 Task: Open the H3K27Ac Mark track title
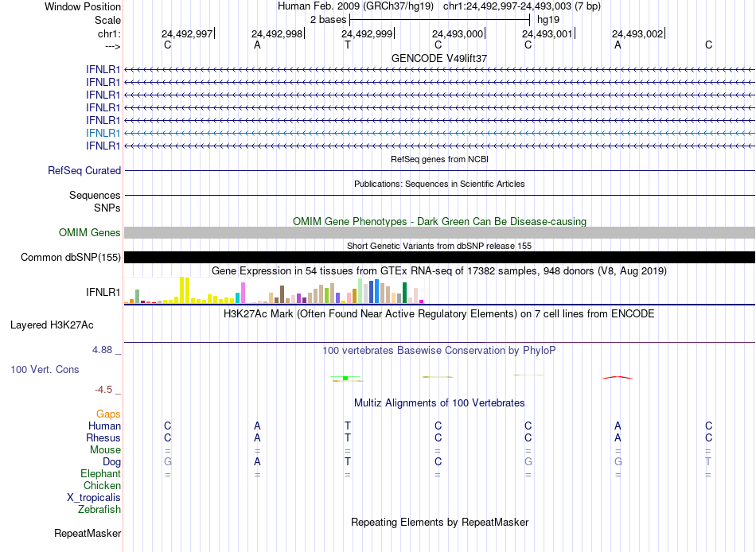[439, 314]
